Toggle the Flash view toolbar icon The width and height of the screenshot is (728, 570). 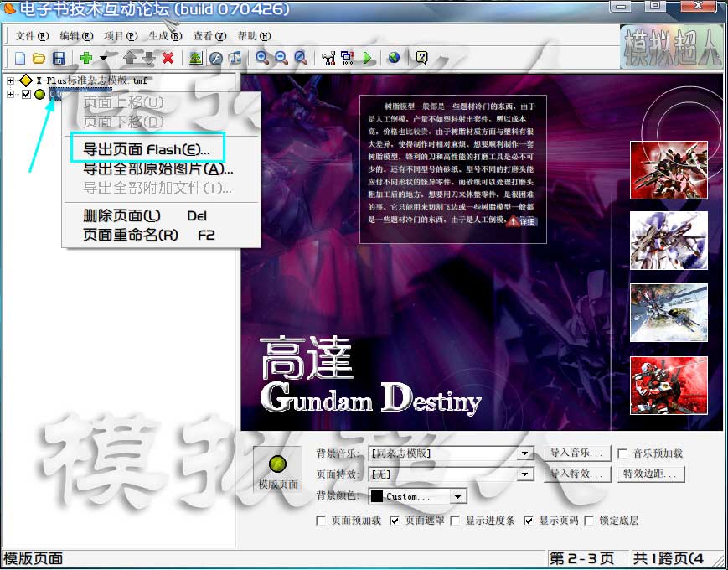point(215,58)
